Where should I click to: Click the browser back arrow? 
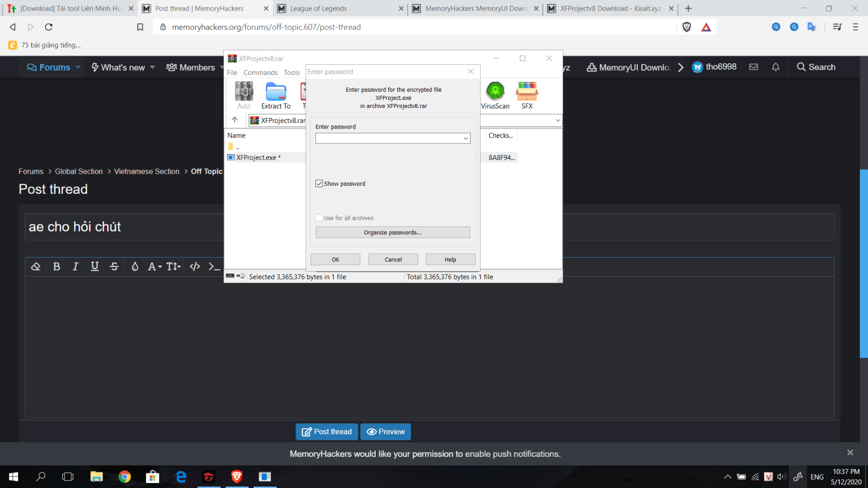[13, 27]
